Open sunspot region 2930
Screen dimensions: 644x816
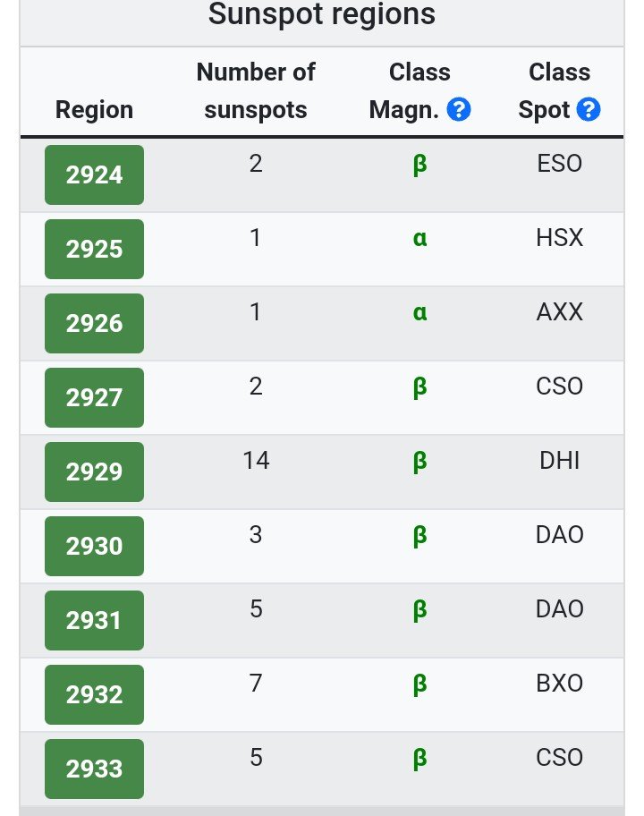[94, 547]
